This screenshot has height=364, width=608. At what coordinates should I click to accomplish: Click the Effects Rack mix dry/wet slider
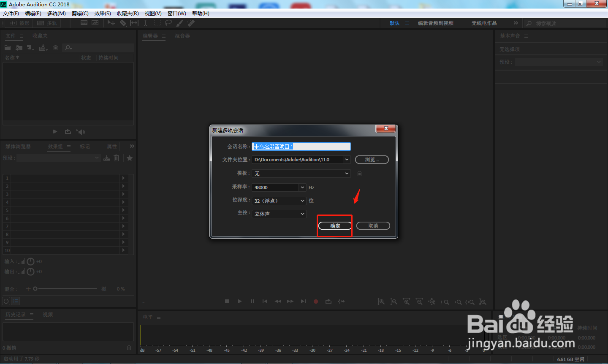[x=65, y=289]
